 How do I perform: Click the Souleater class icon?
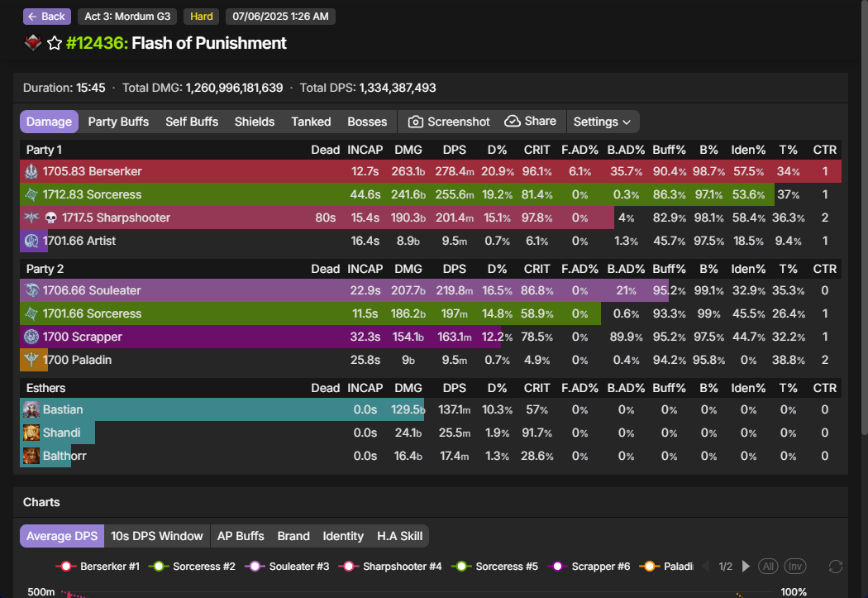pos(31,290)
